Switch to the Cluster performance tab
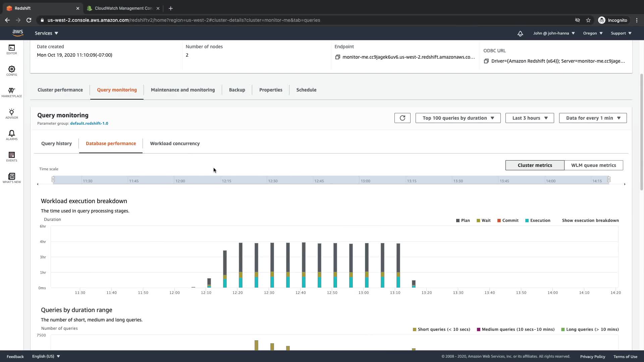The image size is (644, 362). pyautogui.click(x=60, y=90)
